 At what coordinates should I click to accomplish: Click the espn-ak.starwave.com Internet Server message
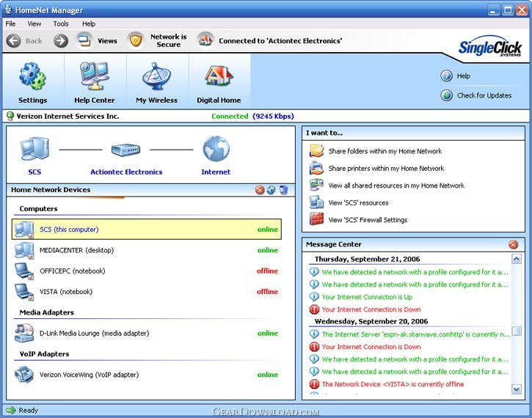point(416,334)
